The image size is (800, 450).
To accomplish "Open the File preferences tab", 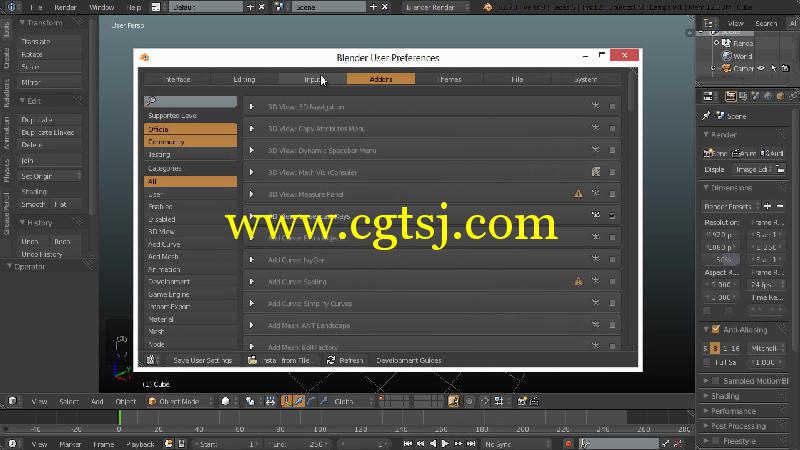I will pos(517,79).
